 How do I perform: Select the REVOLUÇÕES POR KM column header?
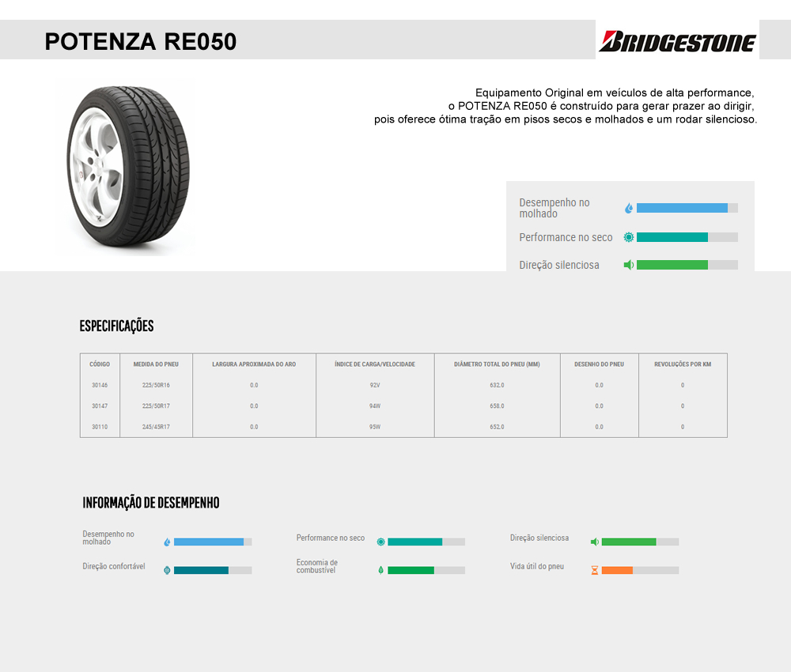683,364
